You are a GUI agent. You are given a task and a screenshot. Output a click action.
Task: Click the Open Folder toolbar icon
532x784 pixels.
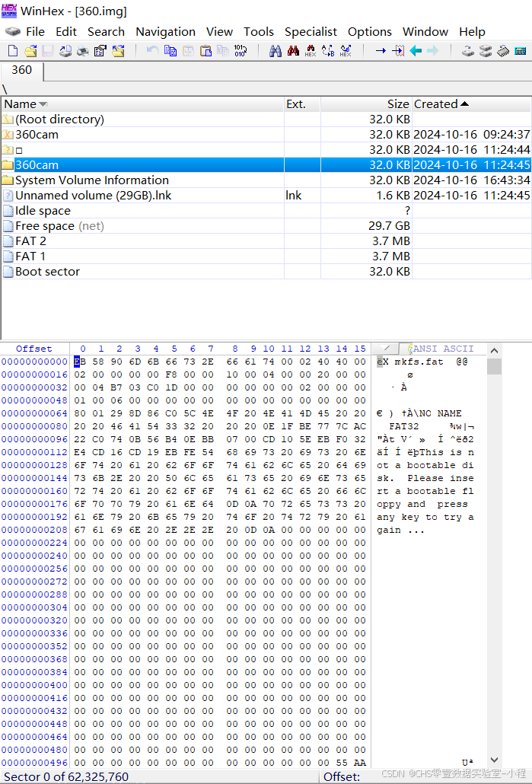click(119, 50)
